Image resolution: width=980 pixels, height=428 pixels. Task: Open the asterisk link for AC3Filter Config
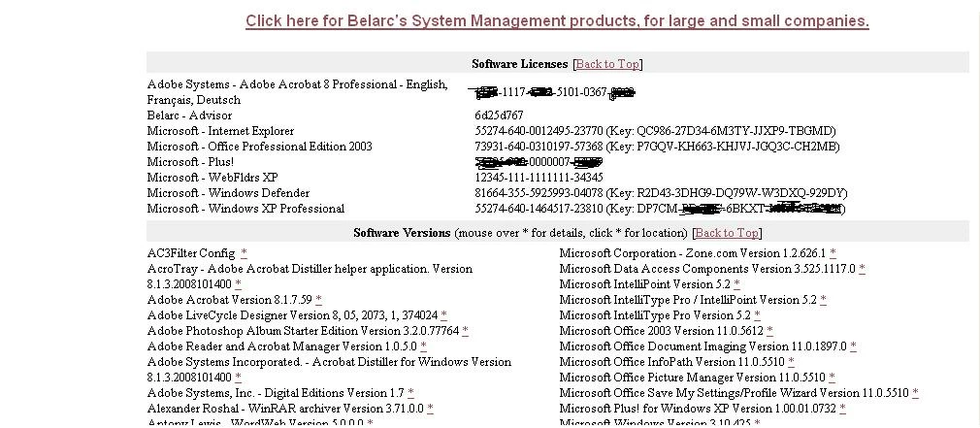tap(244, 253)
